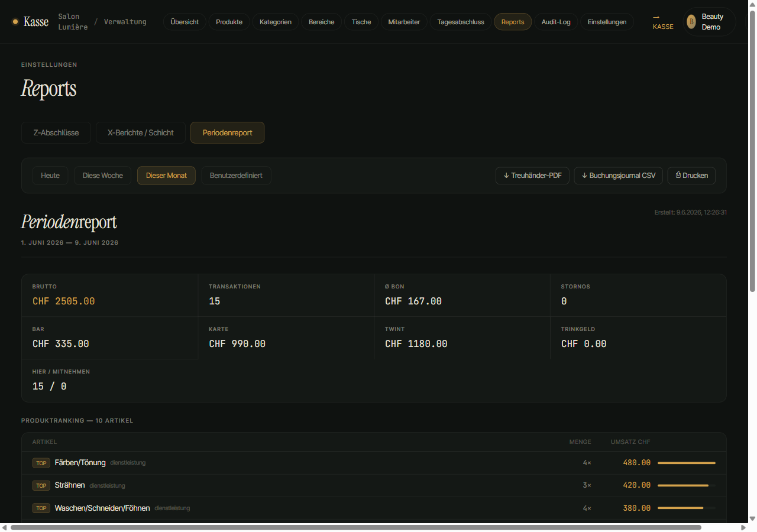The width and height of the screenshot is (757, 532).
Task: Click the Beauty Demo avatar icon
Action: [x=691, y=22]
